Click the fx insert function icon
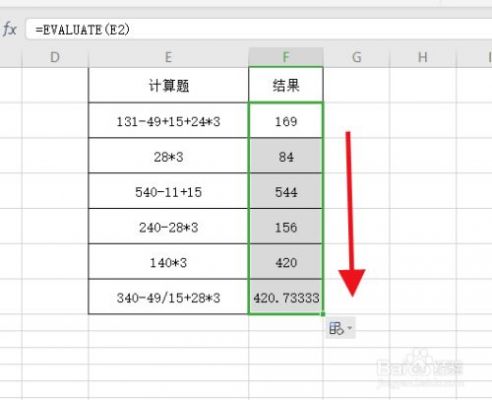The height and width of the screenshot is (400, 492). coord(10,29)
